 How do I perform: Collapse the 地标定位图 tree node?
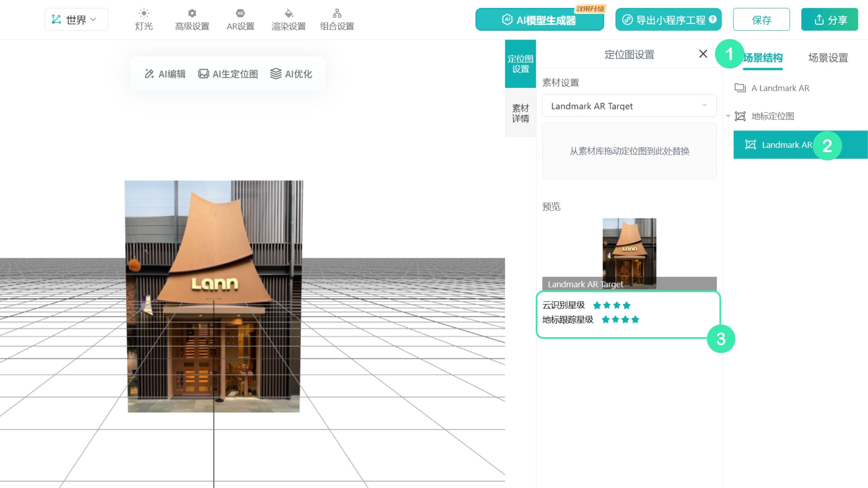(x=728, y=116)
